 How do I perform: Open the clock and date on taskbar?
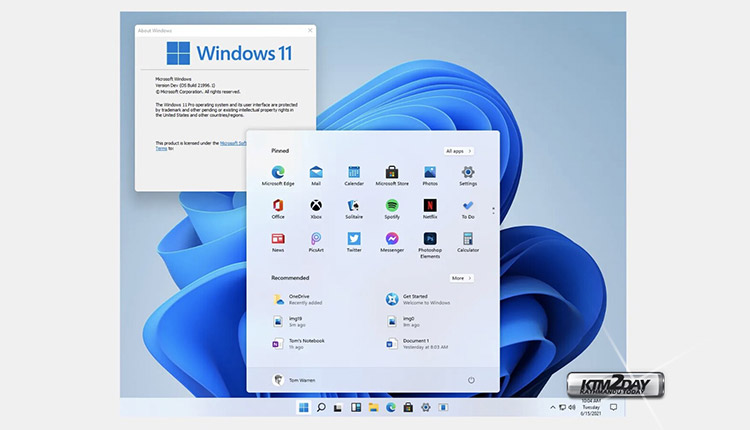pos(591,407)
